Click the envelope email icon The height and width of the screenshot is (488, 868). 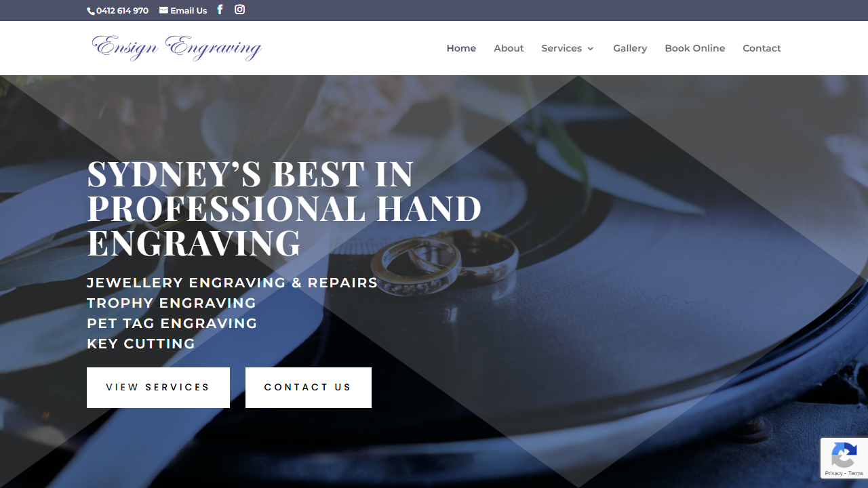pyautogui.click(x=163, y=10)
